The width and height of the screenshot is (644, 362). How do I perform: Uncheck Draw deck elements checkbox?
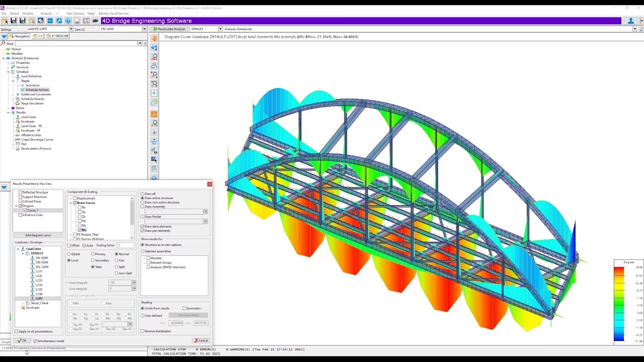[x=142, y=226]
